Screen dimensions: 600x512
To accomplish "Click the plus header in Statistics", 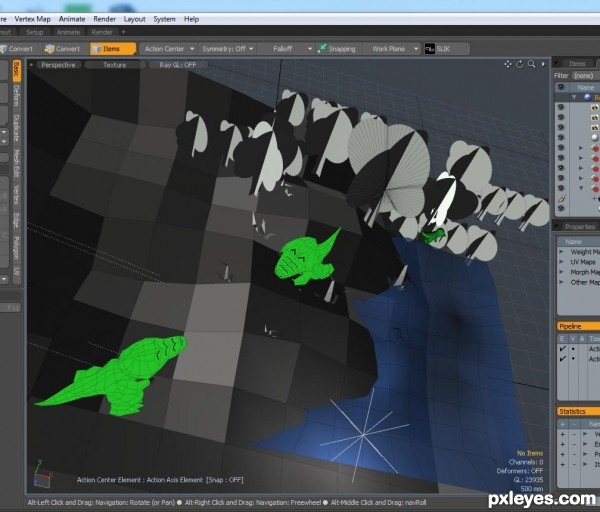I will (x=562, y=424).
